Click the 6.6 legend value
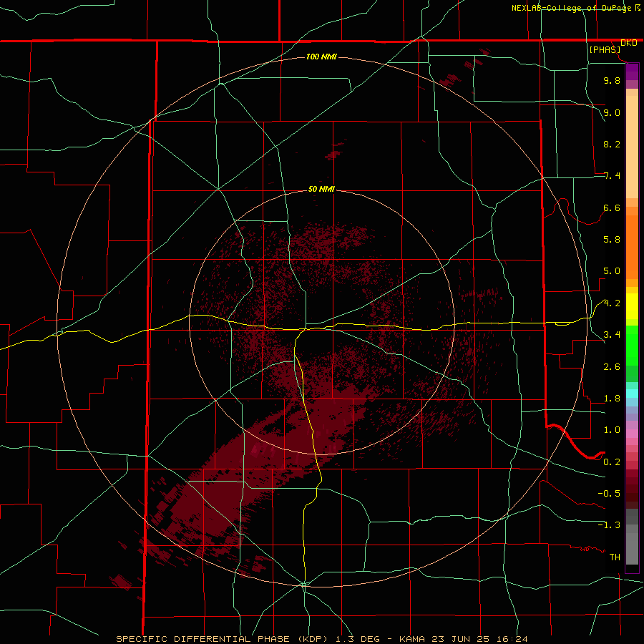 pos(612,208)
